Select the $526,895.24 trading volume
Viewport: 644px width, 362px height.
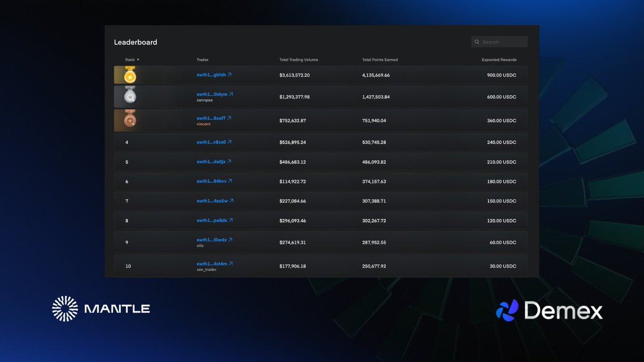click(x=292, y=143)
